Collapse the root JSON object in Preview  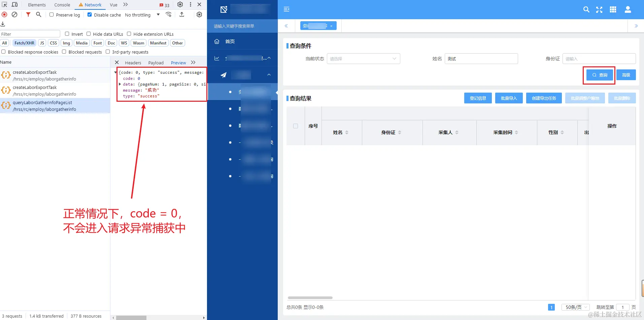click(115, 72)
